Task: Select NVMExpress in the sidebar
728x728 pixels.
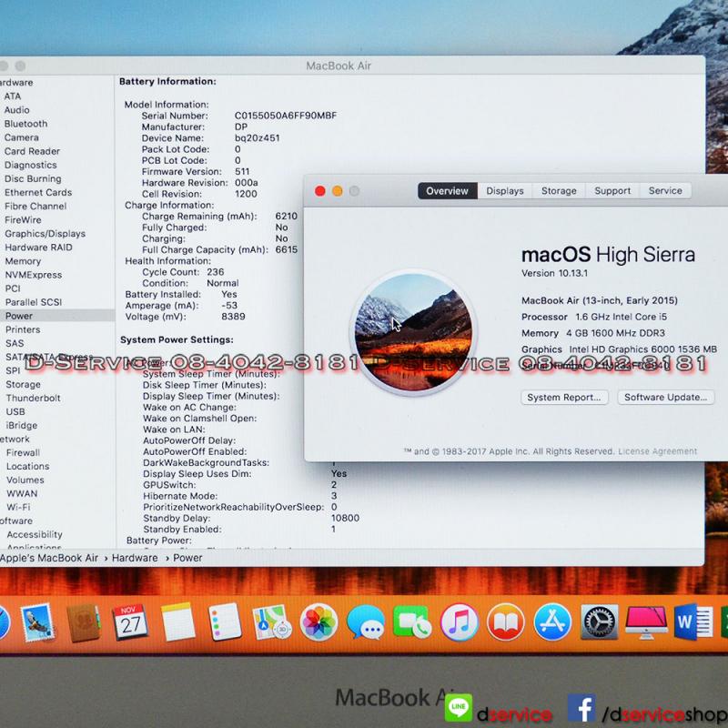Action: pos(34,275)
